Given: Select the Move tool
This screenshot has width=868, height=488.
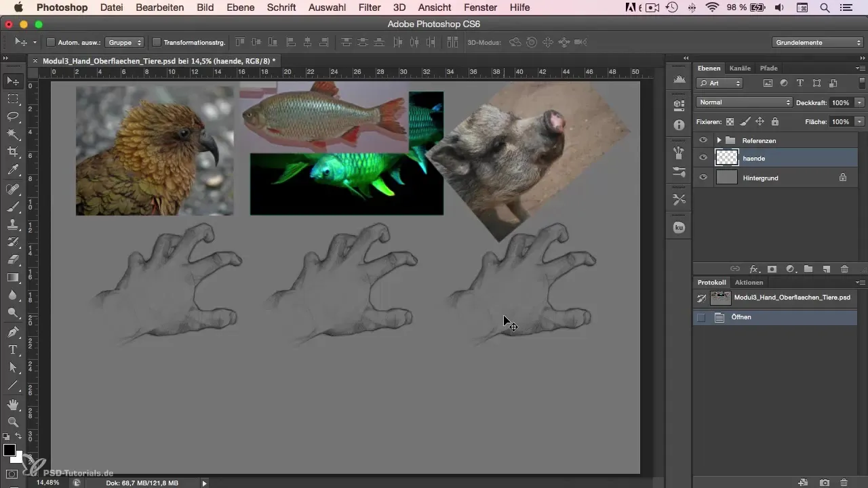Looking at the screenshot, I should [x=13, y=81].
